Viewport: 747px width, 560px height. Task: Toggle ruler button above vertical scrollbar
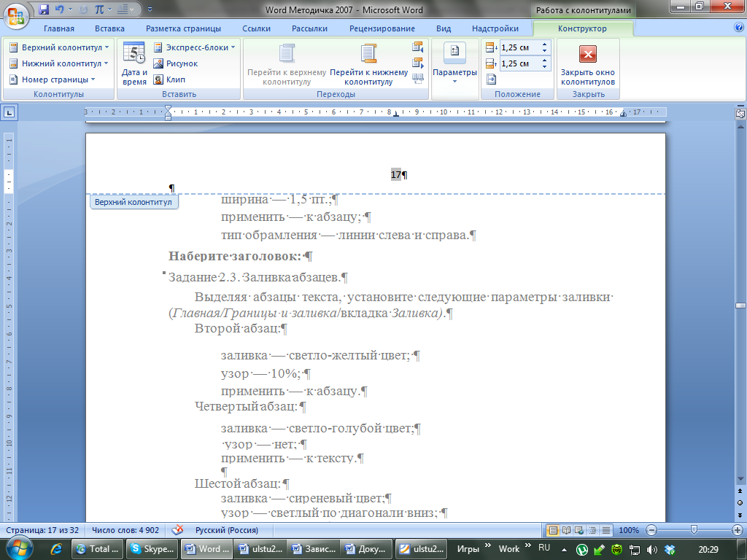point(740,114)
